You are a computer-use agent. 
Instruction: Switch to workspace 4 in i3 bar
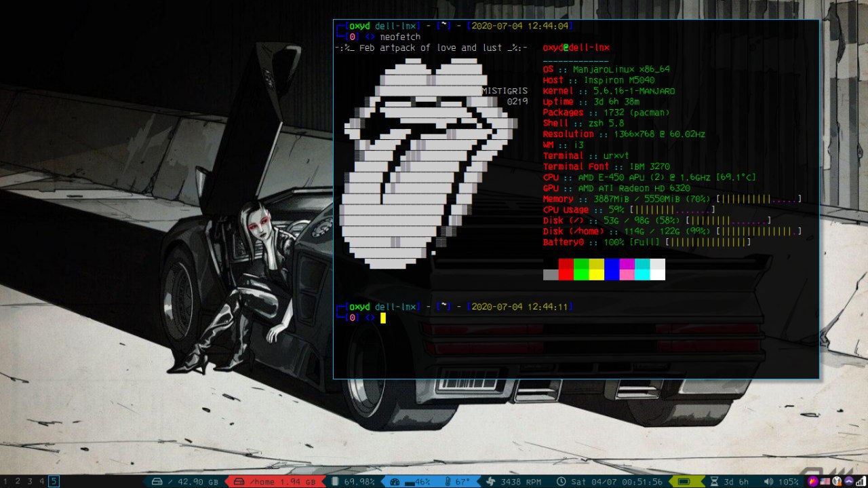(42, 481)
